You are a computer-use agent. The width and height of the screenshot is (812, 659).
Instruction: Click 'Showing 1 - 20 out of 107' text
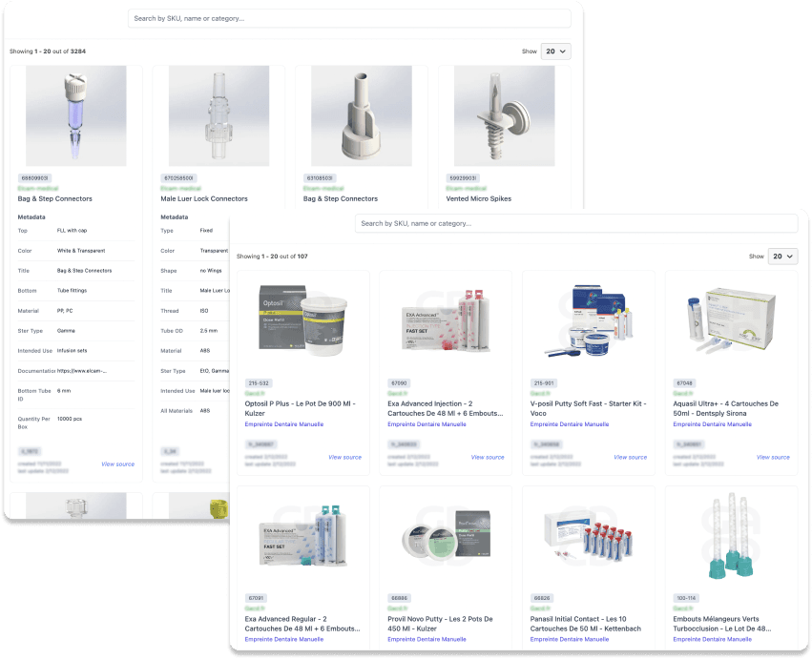[x=272, y=257]
